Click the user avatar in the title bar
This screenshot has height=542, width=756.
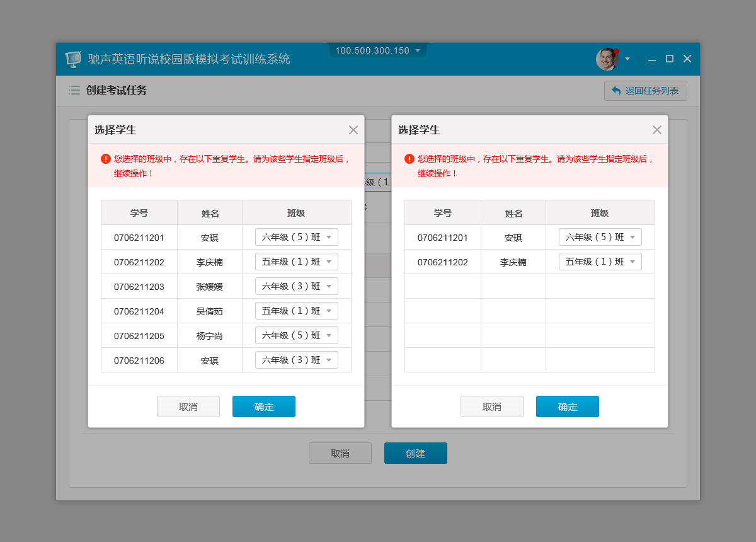point(606,59)
